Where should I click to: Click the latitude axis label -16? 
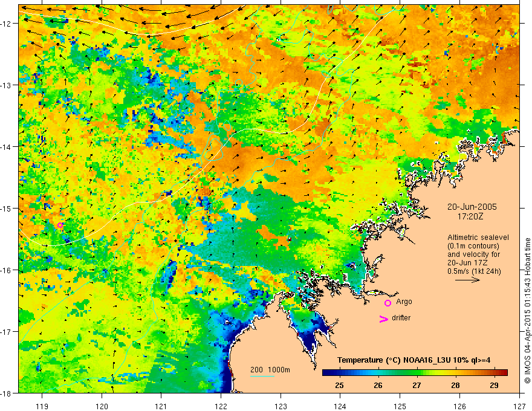(x=7, y=270)
